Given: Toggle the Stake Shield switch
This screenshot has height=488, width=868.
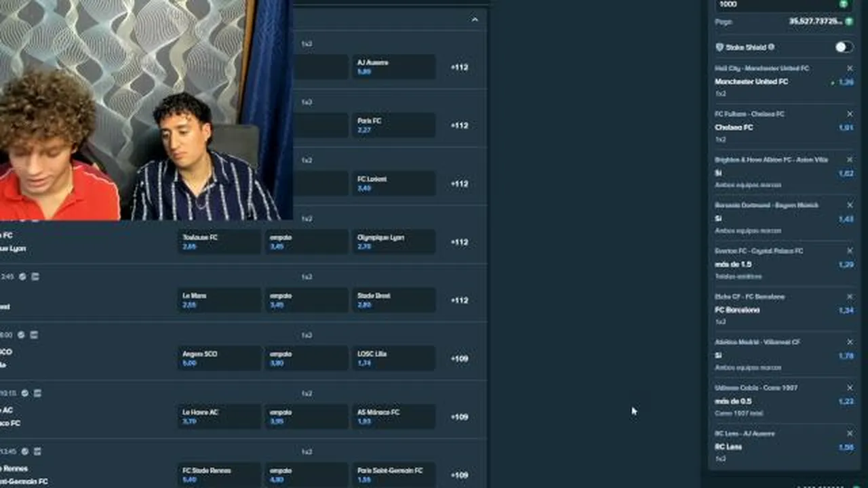Looking at the screenshot, I should (x=844, y=47).
